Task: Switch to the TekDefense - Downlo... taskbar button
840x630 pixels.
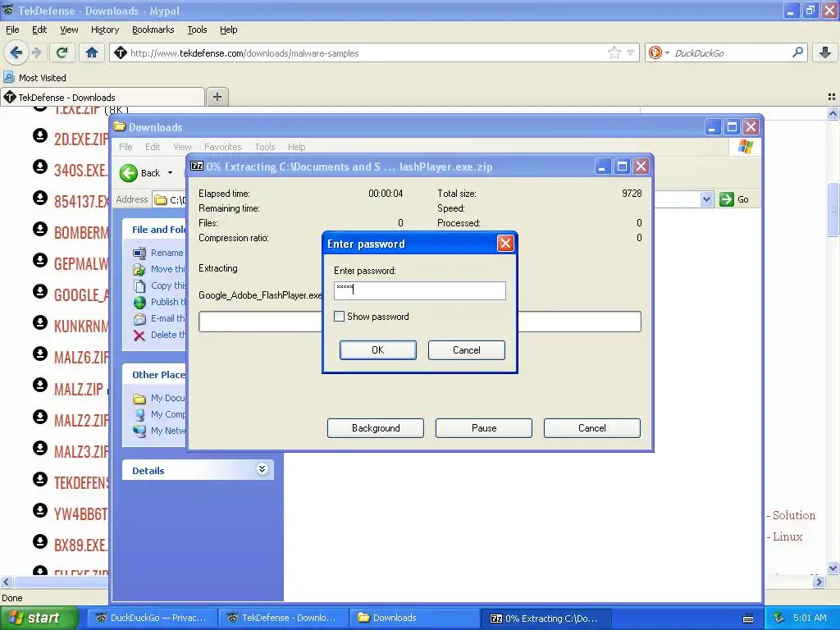Action: click(283, 618)
